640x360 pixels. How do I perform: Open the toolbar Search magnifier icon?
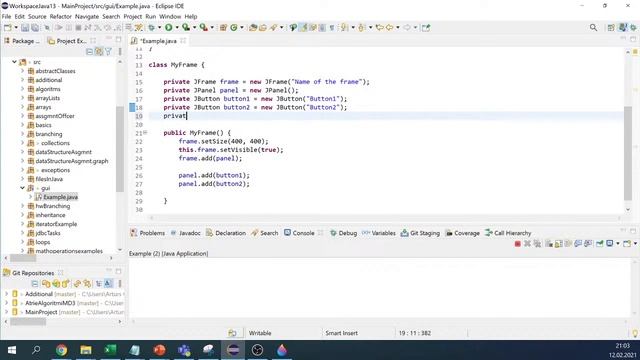pyautogui.click(x=593, y=27)
